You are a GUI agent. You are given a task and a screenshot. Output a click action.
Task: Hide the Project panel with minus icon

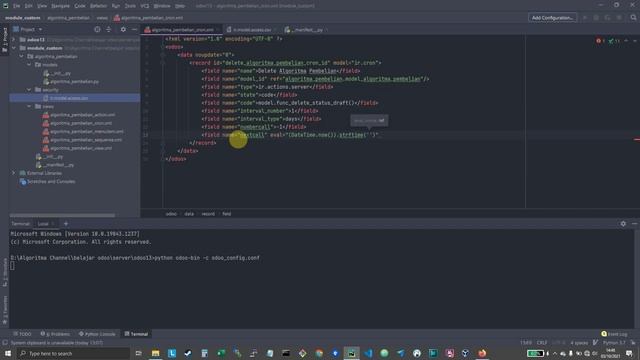(x=135, y=29)
